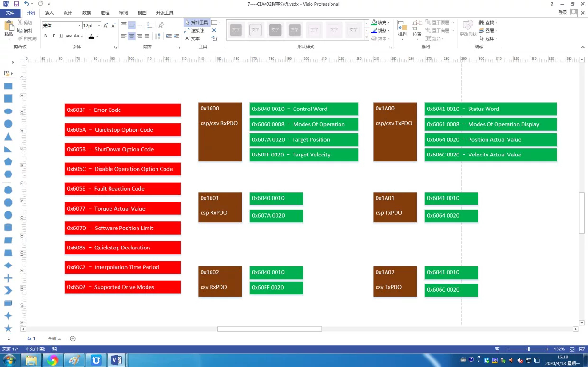Screen dimensions: 588x367
Task: Choose the four-point star stencil shape
Action: click(8, 316)
